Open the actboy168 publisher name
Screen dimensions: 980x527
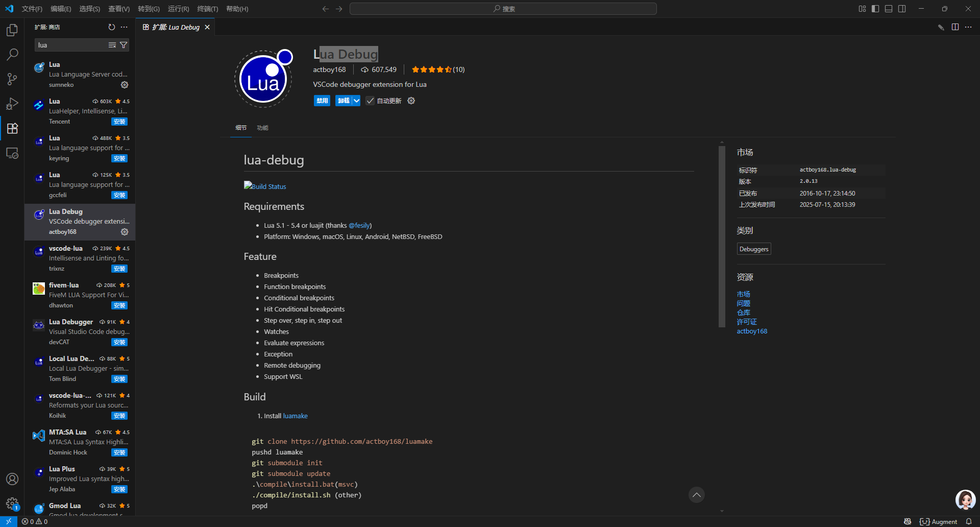(x=329, y=70)
